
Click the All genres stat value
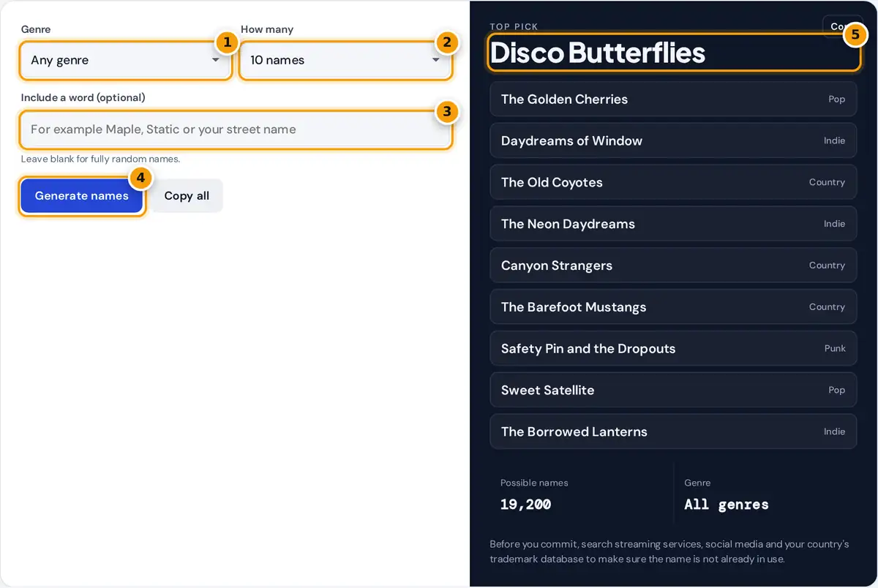point(727,505)
